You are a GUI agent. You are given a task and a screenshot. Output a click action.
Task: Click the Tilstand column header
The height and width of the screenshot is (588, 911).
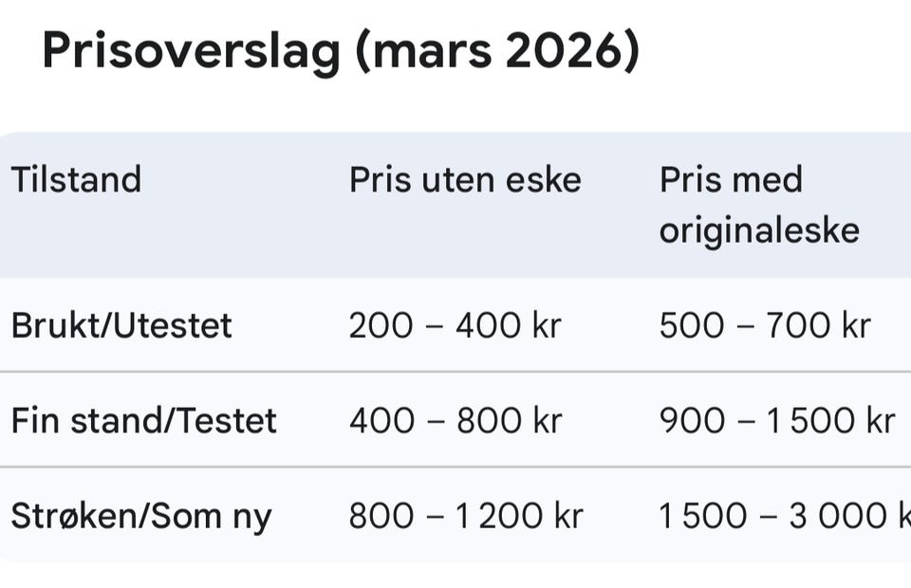point(76,179)
